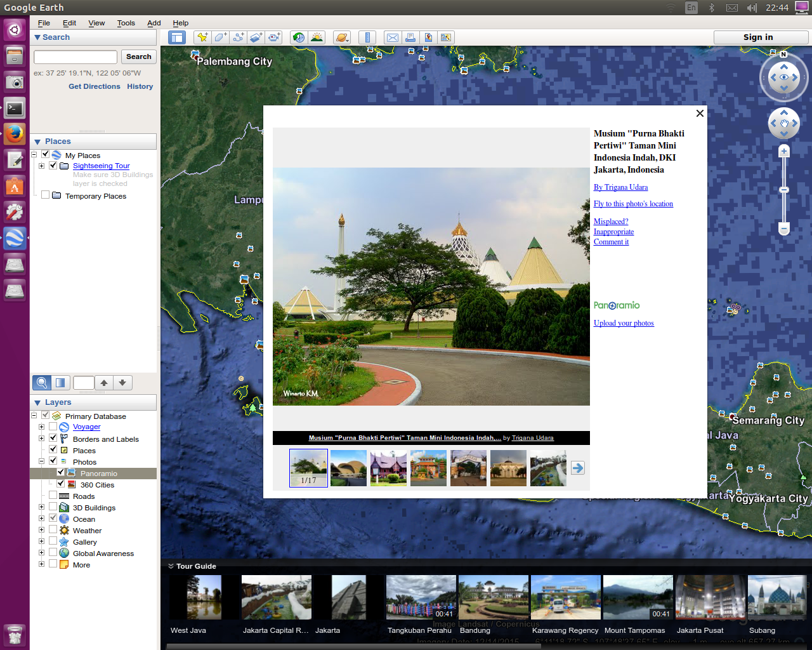The image size is (812, 650).
Task: Add a placemark with the pushpin icon
Action: pos(202,37)
